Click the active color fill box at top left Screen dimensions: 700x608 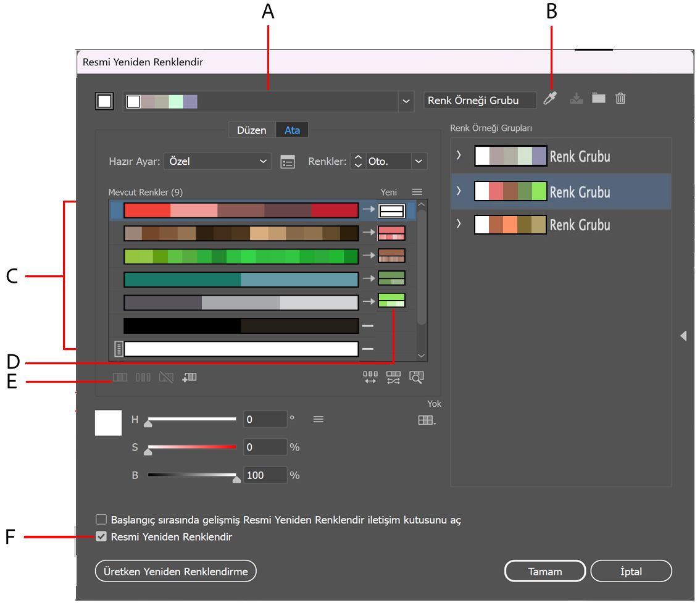104,101
